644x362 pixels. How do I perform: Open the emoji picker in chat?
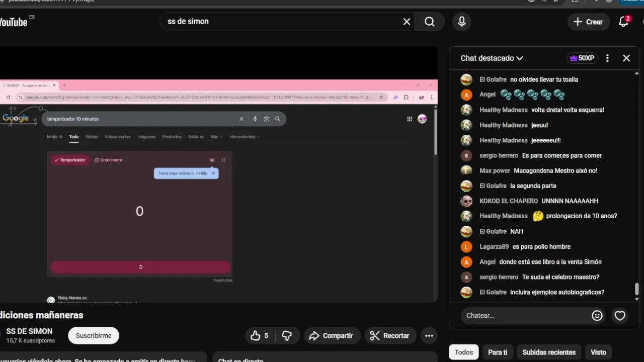coord(597,315)
